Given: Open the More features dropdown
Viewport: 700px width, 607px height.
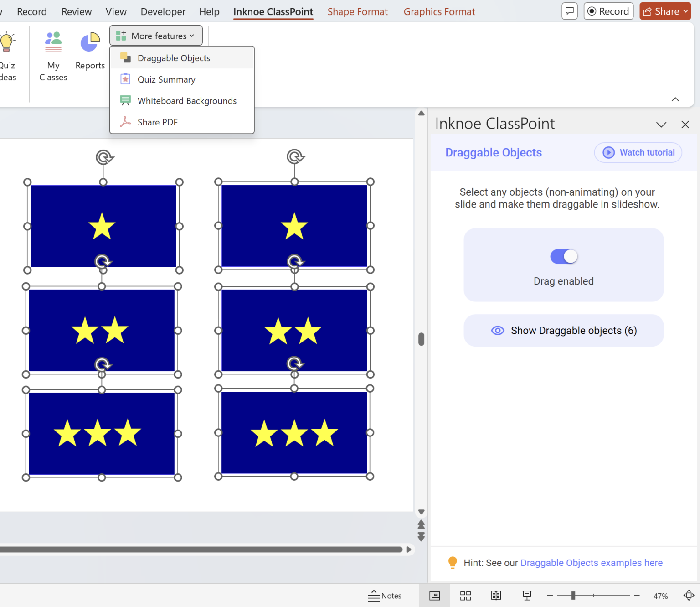Looking at the screenshot, I should (155, 35).
